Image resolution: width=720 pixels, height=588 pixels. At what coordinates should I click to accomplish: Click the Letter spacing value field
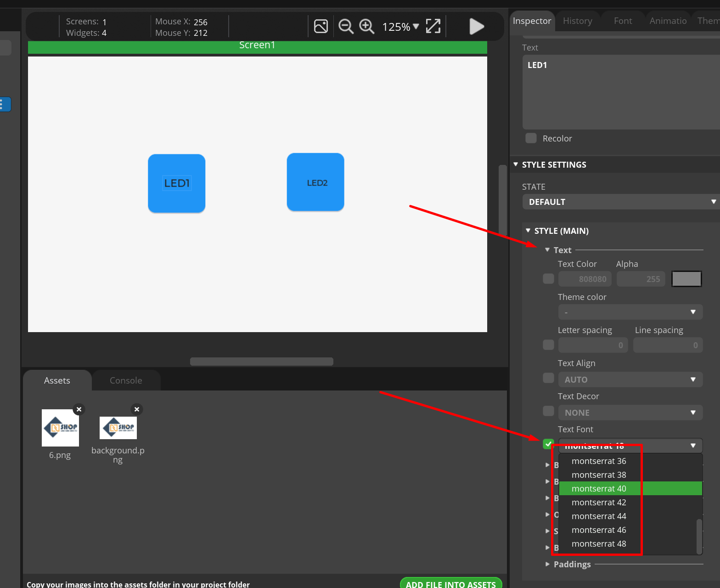(x=592, y=345)
